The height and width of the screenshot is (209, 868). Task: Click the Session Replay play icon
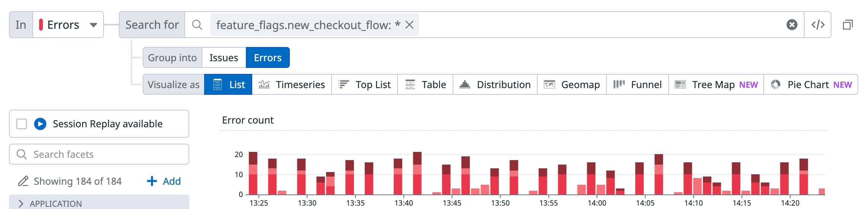pos(40,124)
